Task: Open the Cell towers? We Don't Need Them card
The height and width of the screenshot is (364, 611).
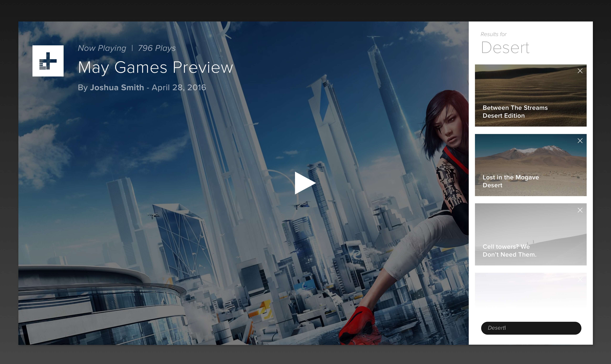Action: point(531,234)
